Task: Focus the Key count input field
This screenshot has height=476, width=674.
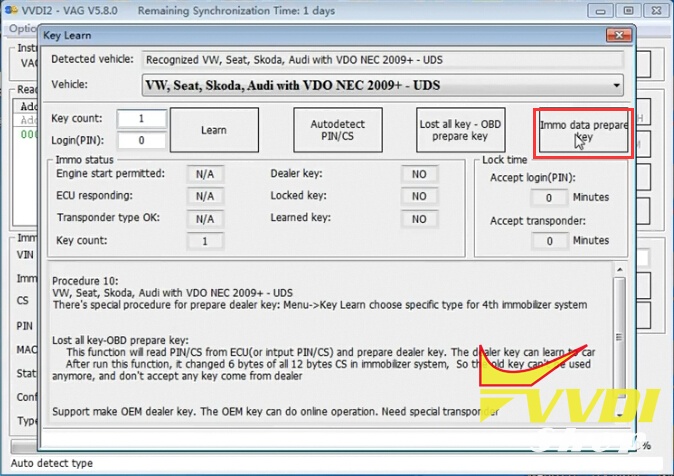Action: pyautogui.click(x=141, y=119)
